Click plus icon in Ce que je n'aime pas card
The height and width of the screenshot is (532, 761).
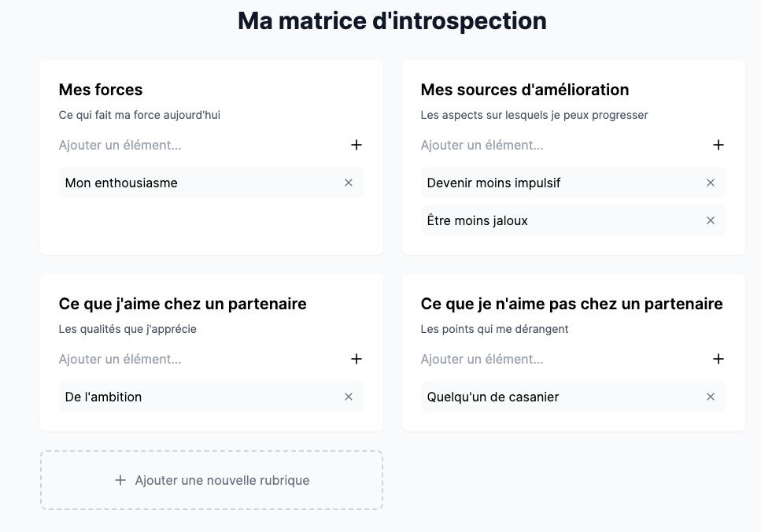tap(719, 359)
